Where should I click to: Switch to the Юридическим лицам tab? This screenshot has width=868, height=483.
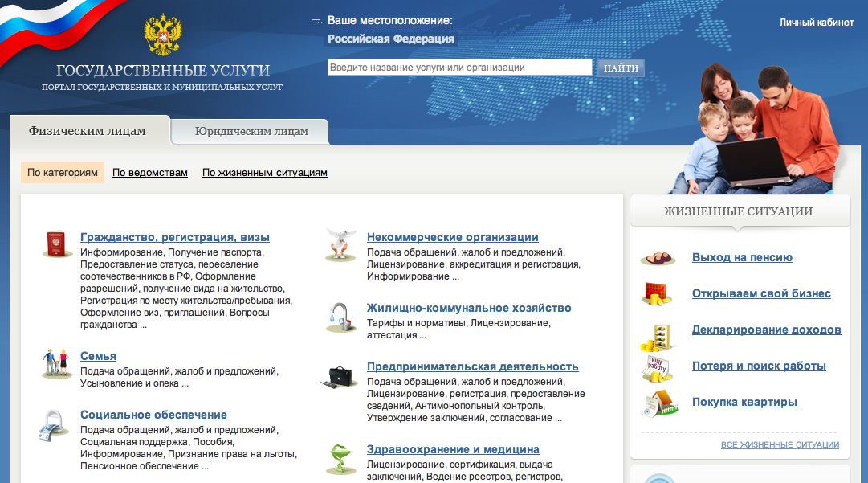251,132
